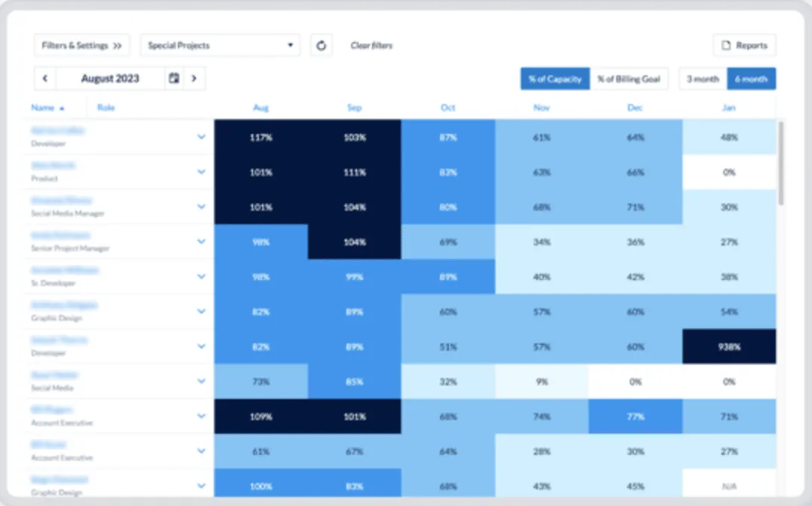This screenshot has height=506, width=812.
Task: Open the Product role row chevron
Action: pos(201,171)
